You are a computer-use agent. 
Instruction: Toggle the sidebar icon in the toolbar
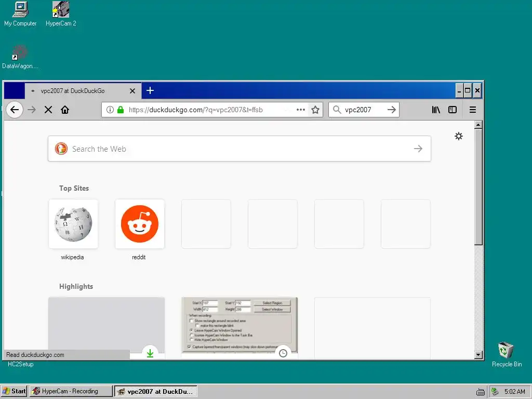tap(453, 110)
